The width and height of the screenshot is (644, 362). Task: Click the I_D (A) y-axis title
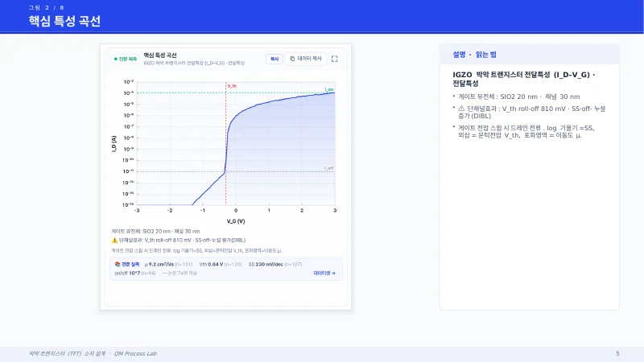tap(114, 144)
